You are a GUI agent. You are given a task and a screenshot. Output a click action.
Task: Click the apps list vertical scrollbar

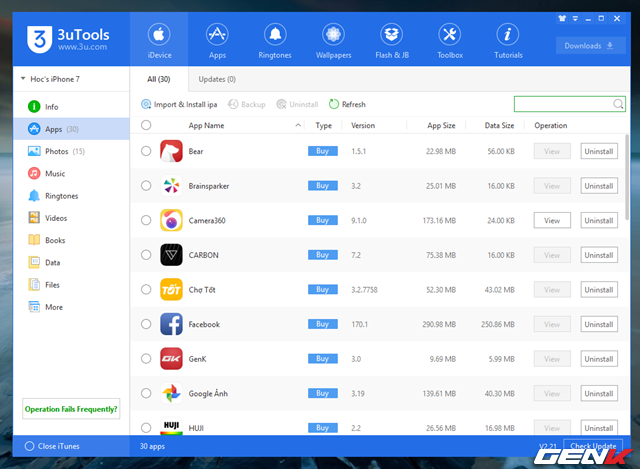click(x=627, y=178)
